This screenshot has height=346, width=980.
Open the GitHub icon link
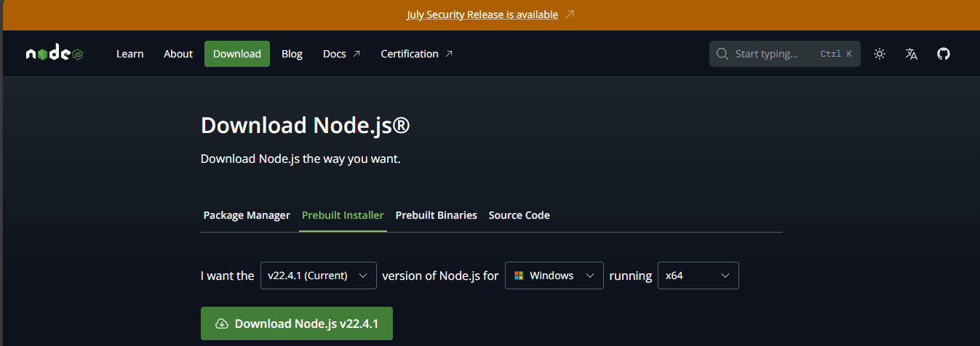(x=944, y=54)
